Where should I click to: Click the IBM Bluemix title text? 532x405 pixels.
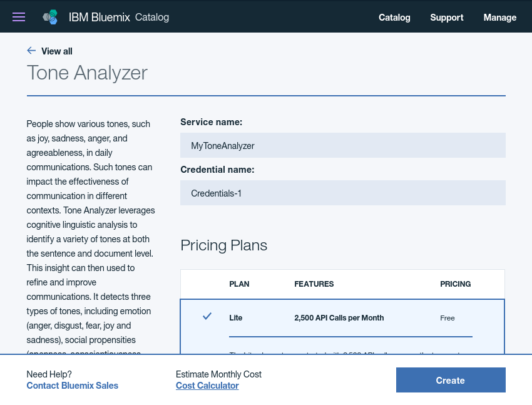pyautogui.click(x=99, y=17)
